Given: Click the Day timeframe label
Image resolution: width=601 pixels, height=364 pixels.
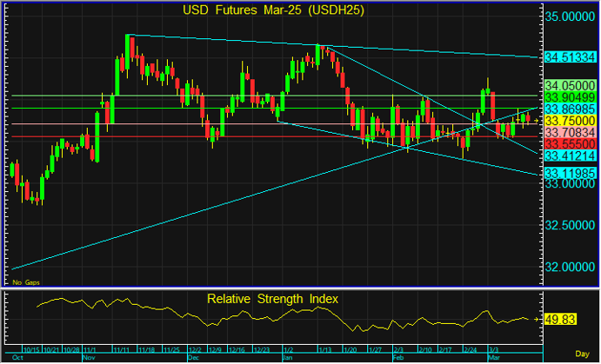Looking at the screenshot, I should 582,354.
